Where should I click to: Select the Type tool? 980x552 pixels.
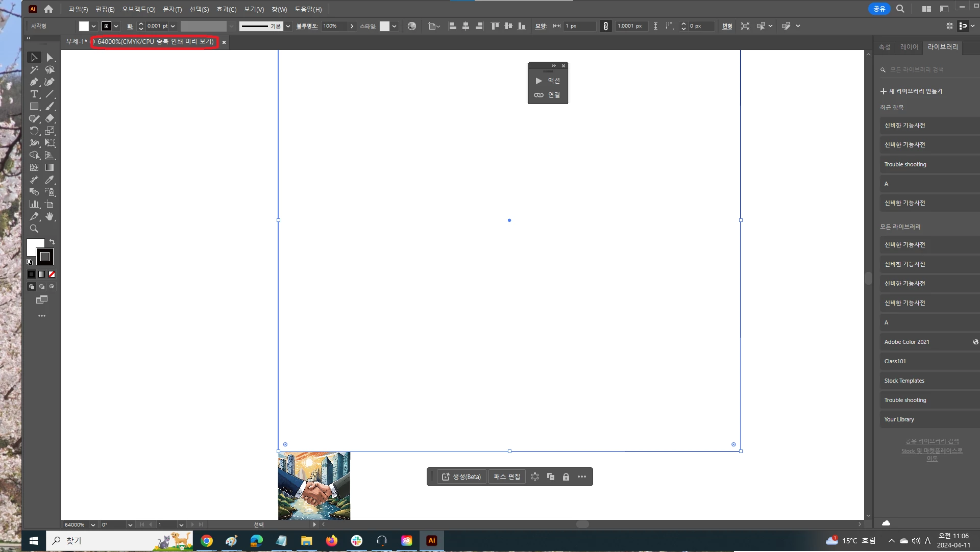[x=34, y=94]
